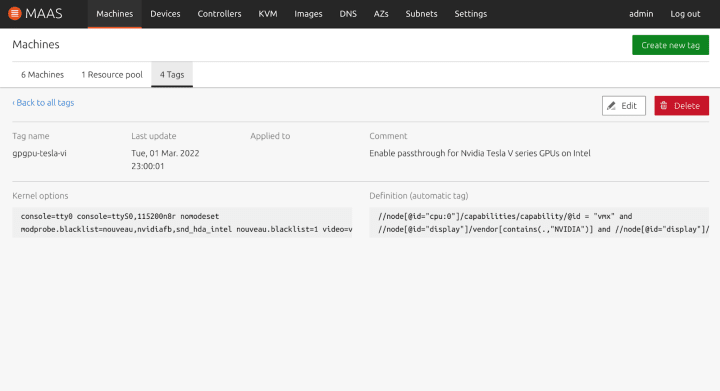Open the Machines navigation item
The height and width of the screenshot is (391, 720).
[x=115, y=14]
